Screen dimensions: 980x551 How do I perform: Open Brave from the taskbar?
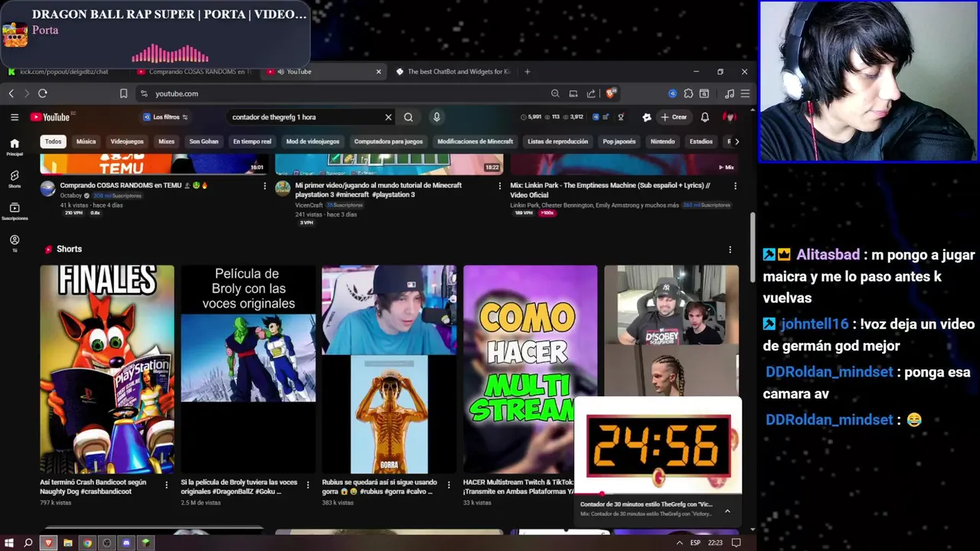48,543
